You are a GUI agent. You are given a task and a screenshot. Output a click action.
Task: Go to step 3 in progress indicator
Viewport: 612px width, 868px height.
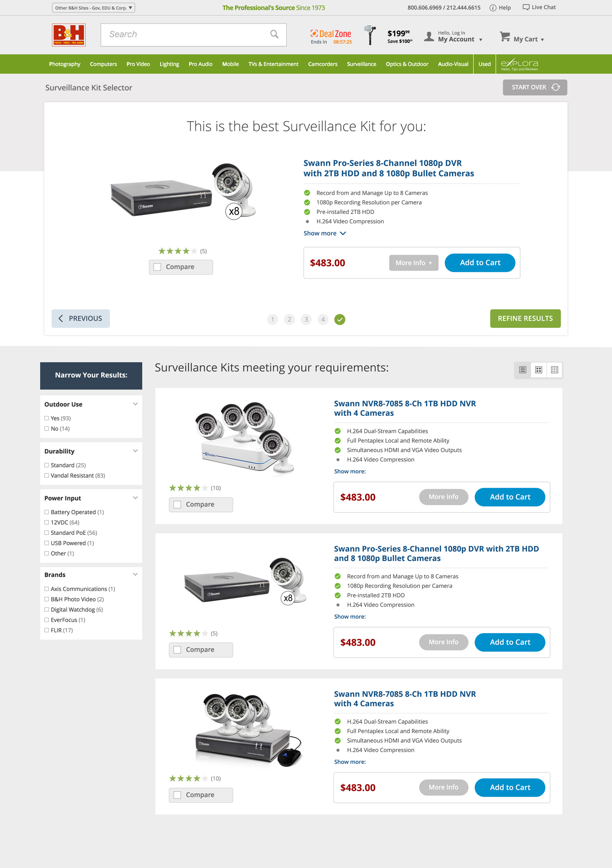pos(306,319)
